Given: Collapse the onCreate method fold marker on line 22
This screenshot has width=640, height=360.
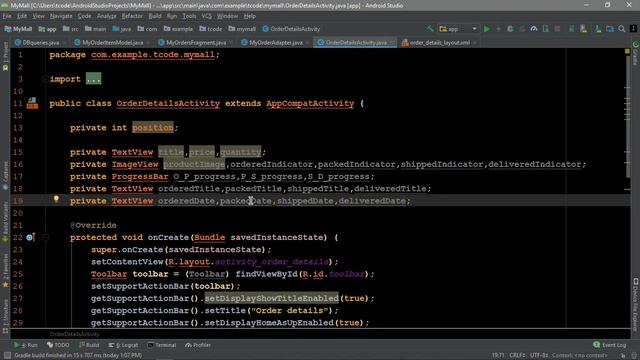Looking at the screenshot, I should 45,237.
